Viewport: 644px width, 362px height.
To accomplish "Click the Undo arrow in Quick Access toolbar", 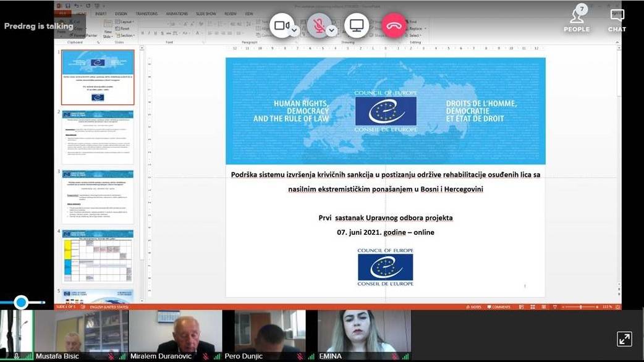I will pos(77,6).
